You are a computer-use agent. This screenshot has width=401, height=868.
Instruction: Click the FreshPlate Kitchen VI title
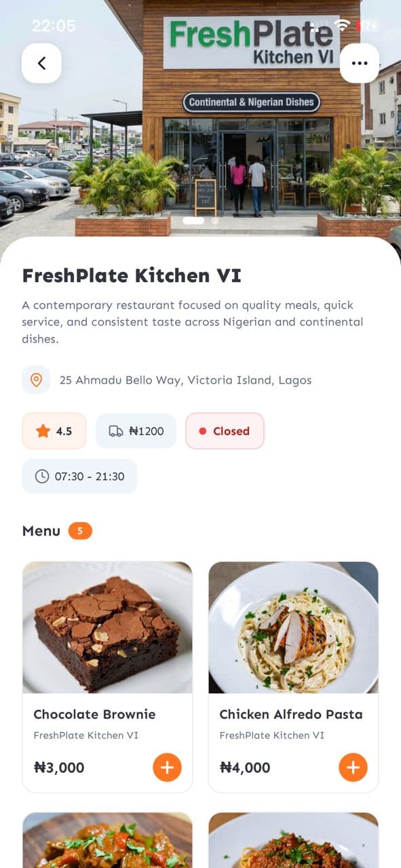(130, 276)
